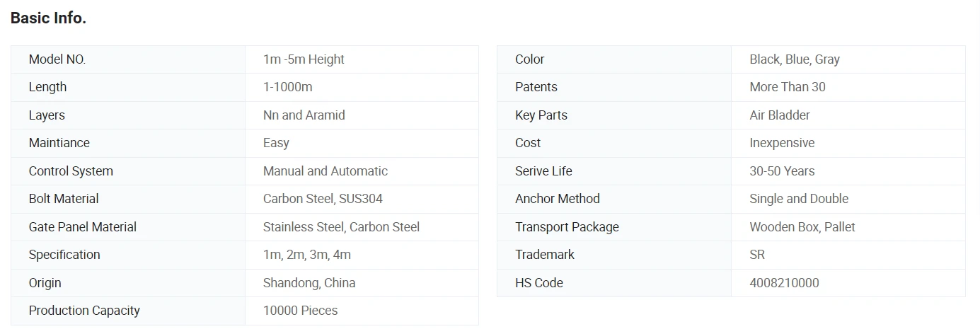Click the Nn and Aramid layers value

[x=304, y=115]
